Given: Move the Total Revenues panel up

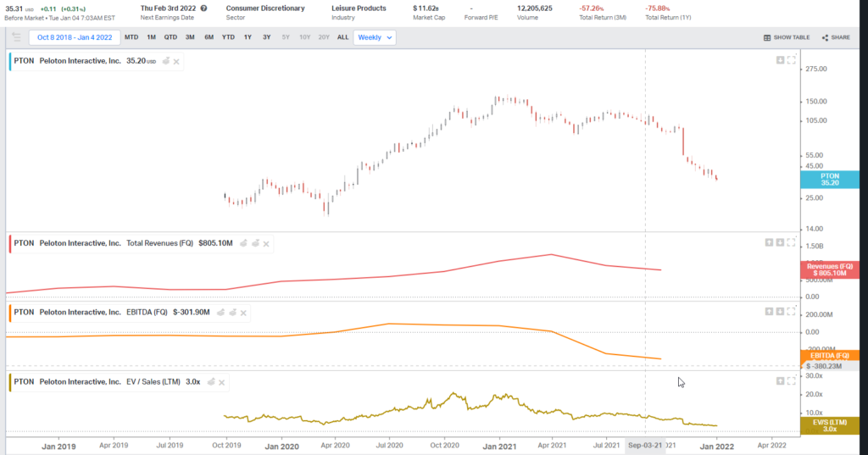Looking at the screenshot, I should tap(769, 242).
